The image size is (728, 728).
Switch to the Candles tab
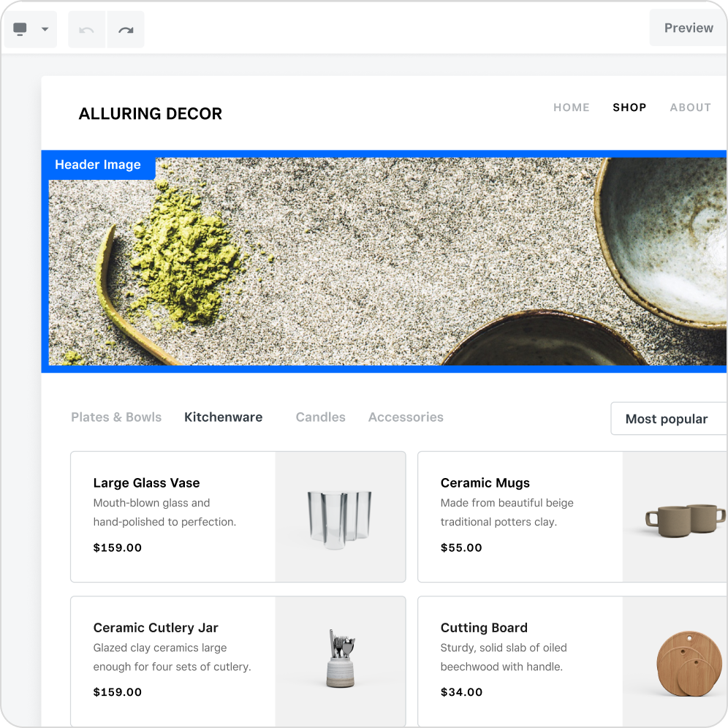[320, 417]
